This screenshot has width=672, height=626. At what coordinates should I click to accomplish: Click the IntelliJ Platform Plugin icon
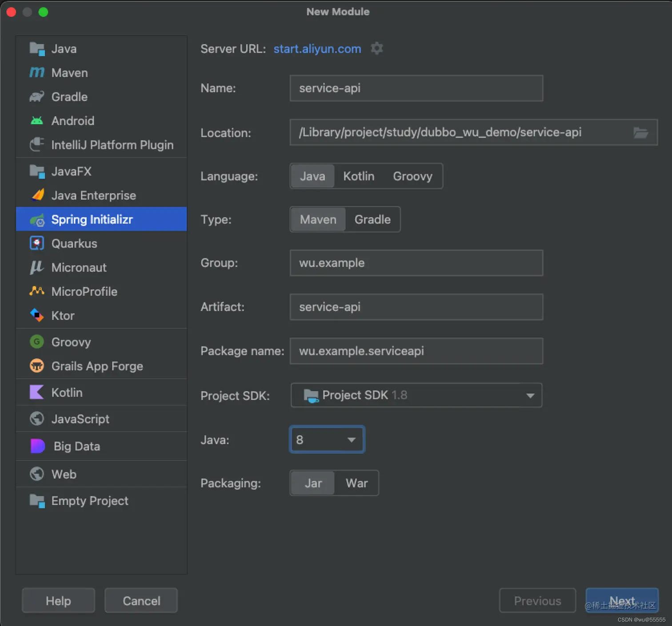point(37,144)
